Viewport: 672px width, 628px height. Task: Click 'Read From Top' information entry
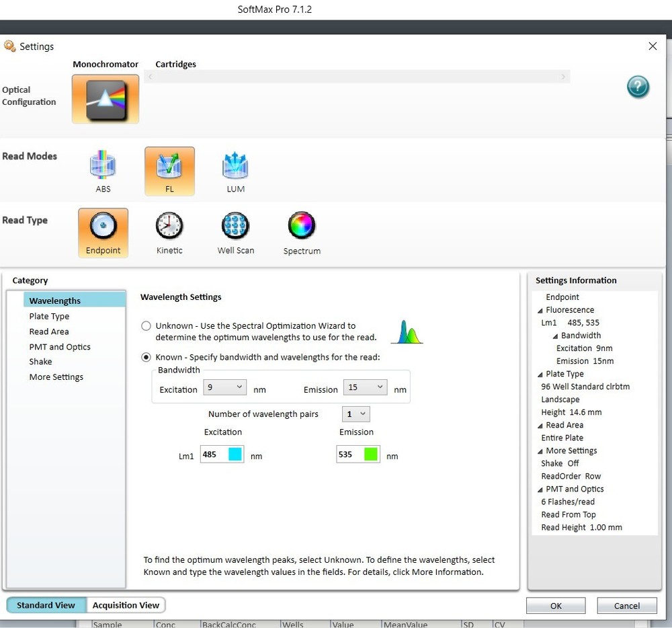[x=569, y=514]
